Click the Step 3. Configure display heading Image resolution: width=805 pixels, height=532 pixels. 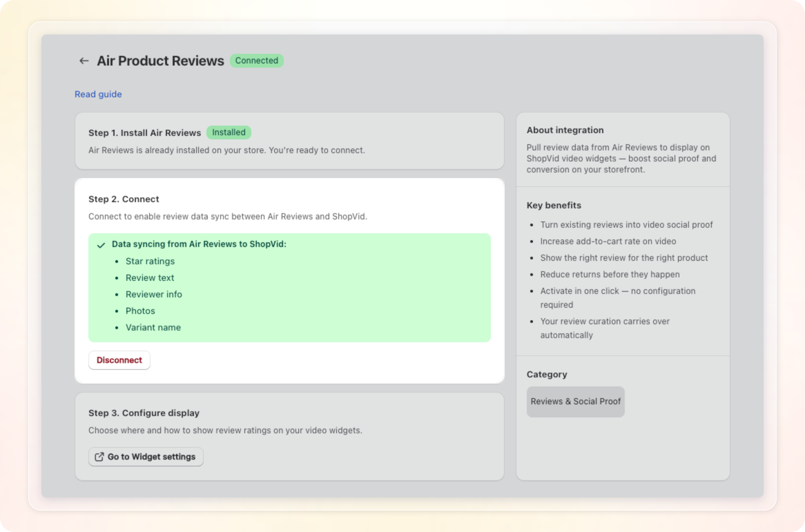pyautogui.click(x=144, y=413)
